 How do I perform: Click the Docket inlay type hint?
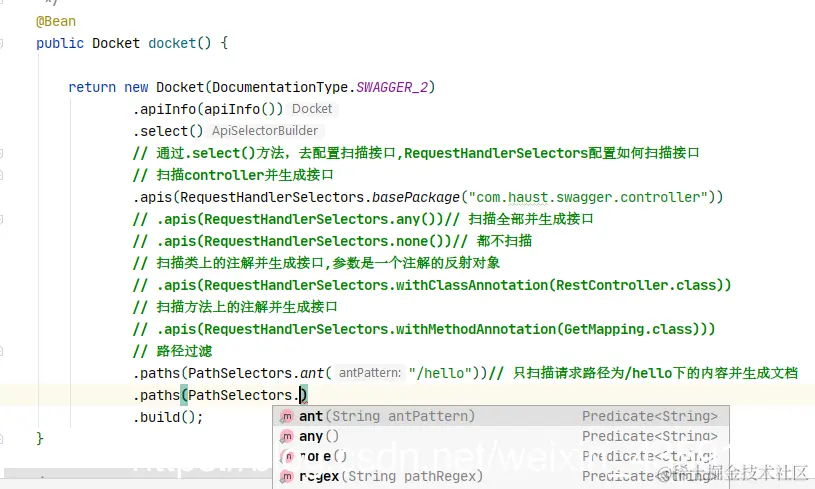pos(312,109)
